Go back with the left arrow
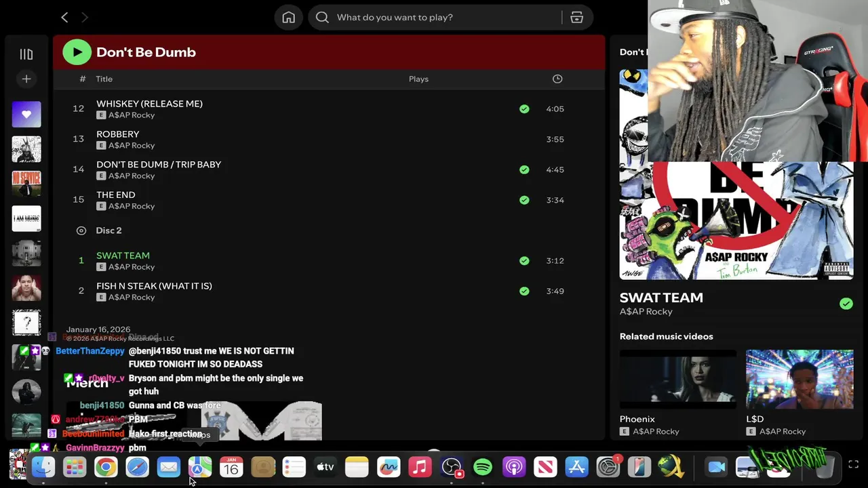868x488 pixels. tap(64, 17)
